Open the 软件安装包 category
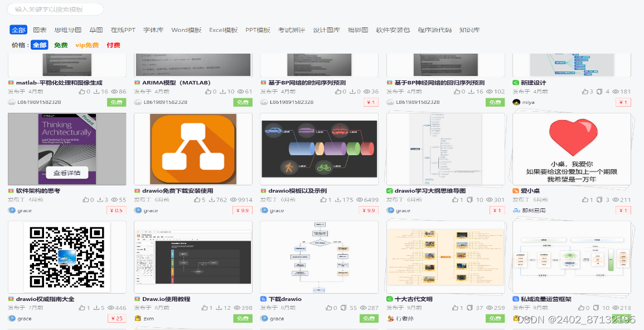The image size is (644, 330). [393, 30]
